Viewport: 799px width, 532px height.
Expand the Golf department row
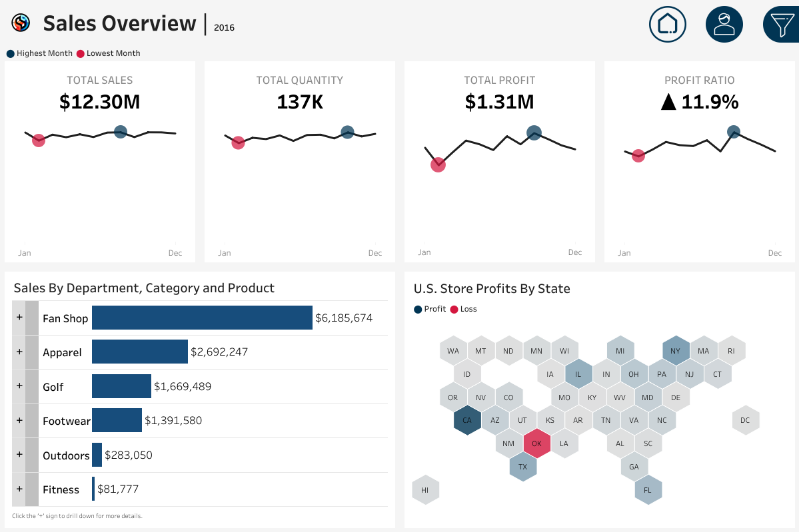19,386
